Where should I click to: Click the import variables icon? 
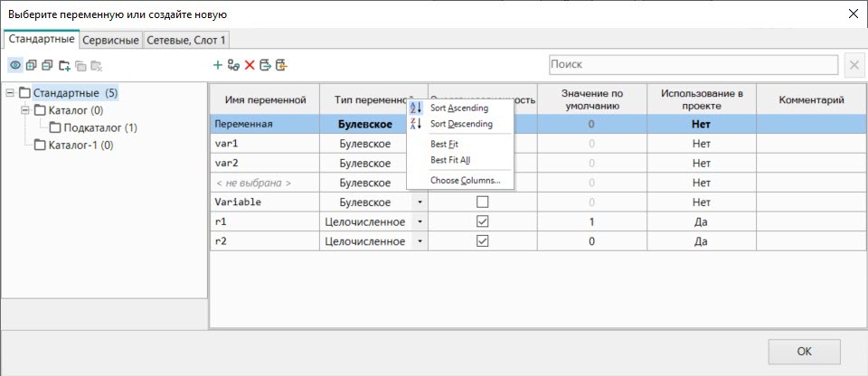(x=281, y=65)
